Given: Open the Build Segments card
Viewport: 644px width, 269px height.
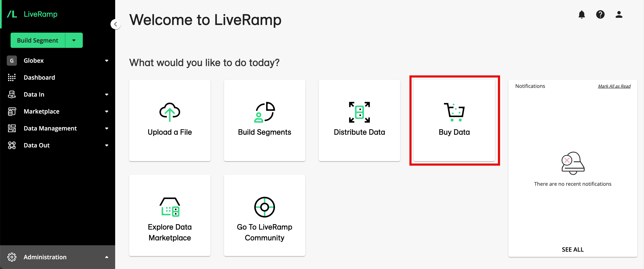Looking at the screenshot, I should [x=264, y=120].
